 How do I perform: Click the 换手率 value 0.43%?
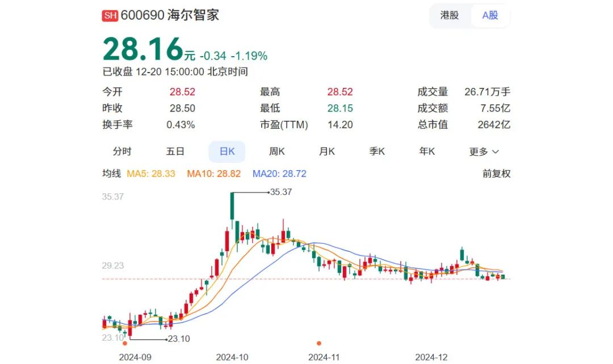coord(180,125)
